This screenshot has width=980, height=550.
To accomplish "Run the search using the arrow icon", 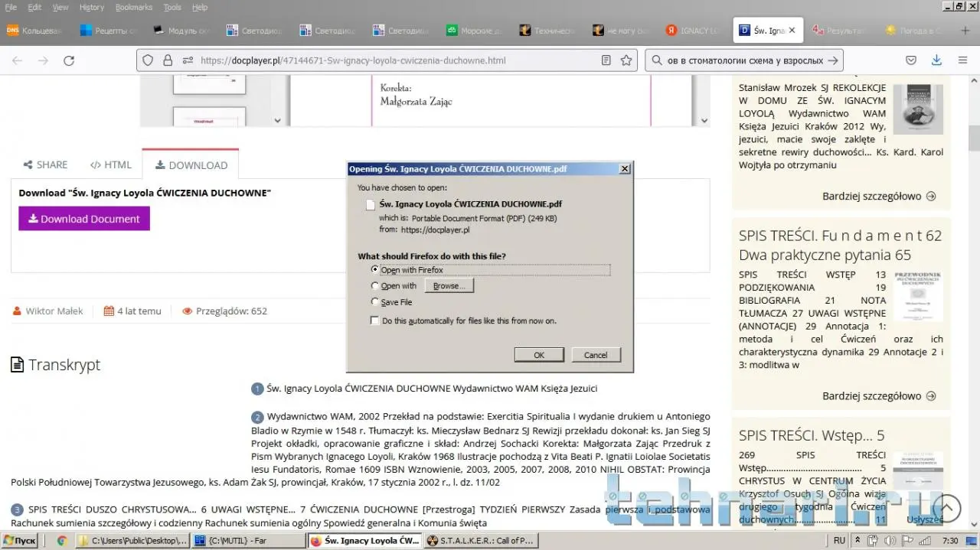I will coord(834,60).
